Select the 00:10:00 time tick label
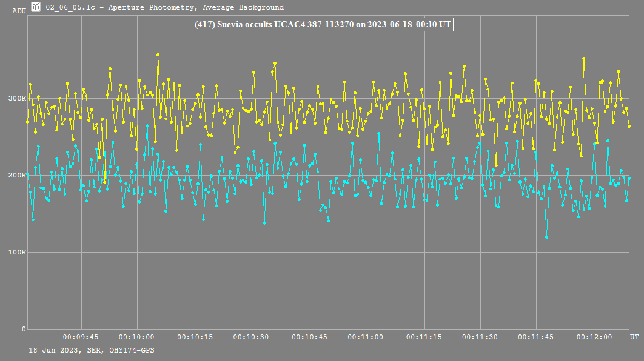 tap(138, 337)
